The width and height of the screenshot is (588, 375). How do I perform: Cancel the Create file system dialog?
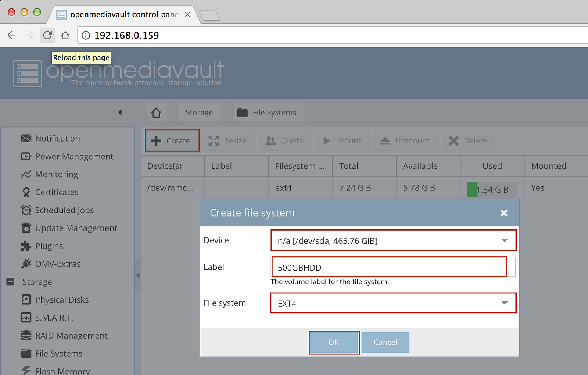click(x=385, y=342)
